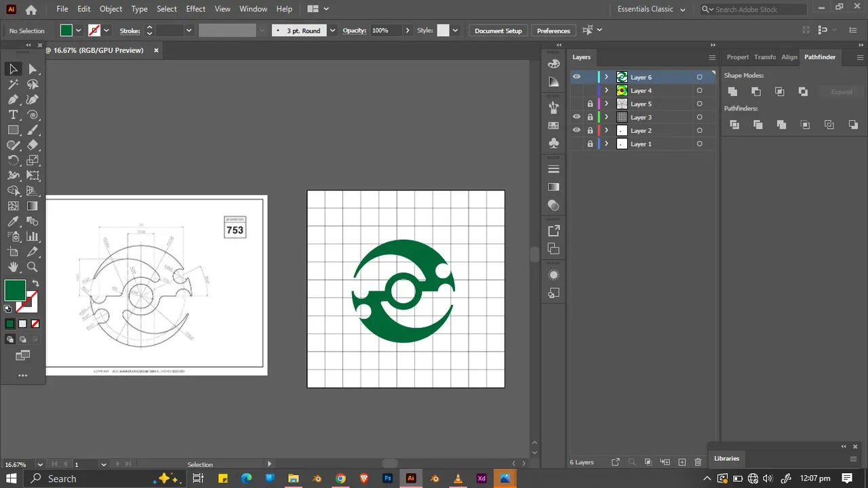
Task: Open the graphic Style dropdown
Action: point(455,30)
